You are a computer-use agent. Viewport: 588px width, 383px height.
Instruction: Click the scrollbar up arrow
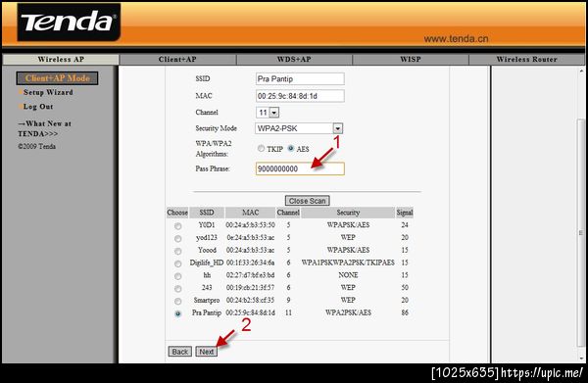(x=581, y=71)
